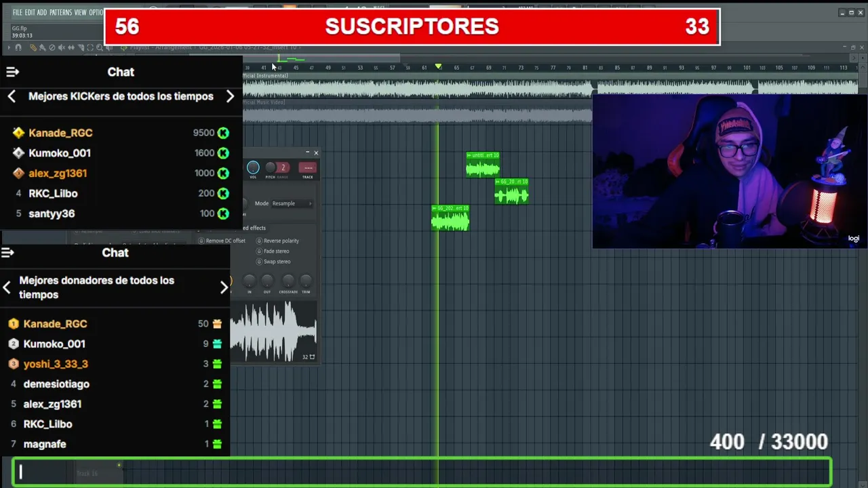This screenshot has height=488, width=868.
Task: Click the 32-bit depth icon in sample preview
Action: click(x=308, y=357)
